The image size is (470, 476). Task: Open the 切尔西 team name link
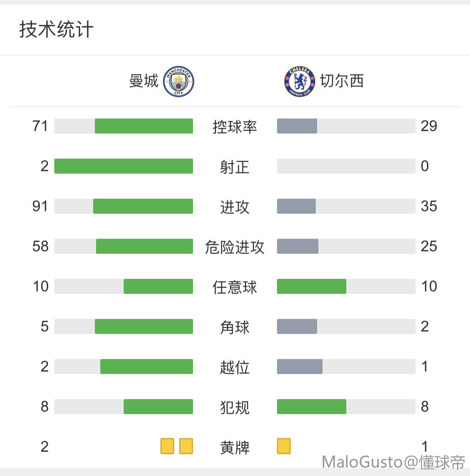pyautogui.click(x=342, y=81)
